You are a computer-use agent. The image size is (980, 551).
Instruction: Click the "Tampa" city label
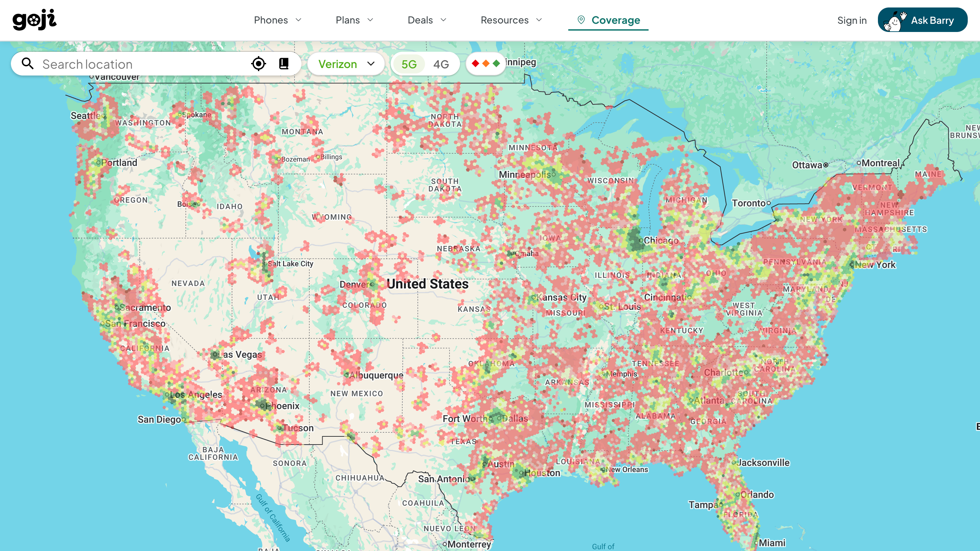[703, 505]
